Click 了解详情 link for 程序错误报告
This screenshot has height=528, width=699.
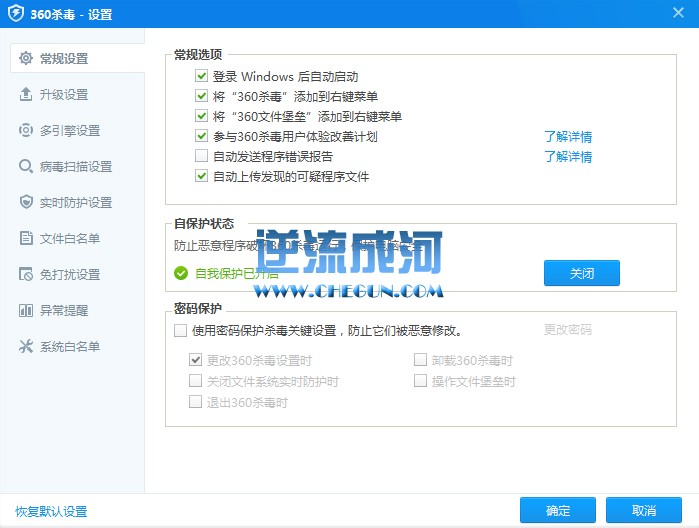point(568,157)
